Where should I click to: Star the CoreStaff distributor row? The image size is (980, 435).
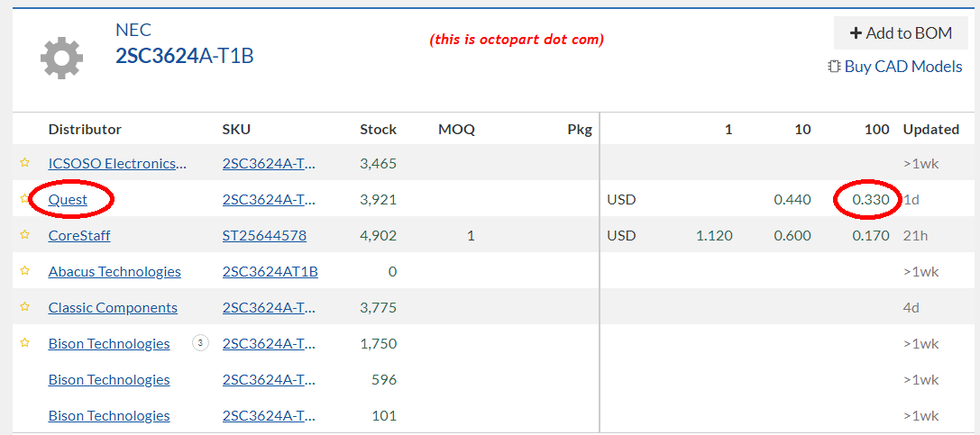25,235
